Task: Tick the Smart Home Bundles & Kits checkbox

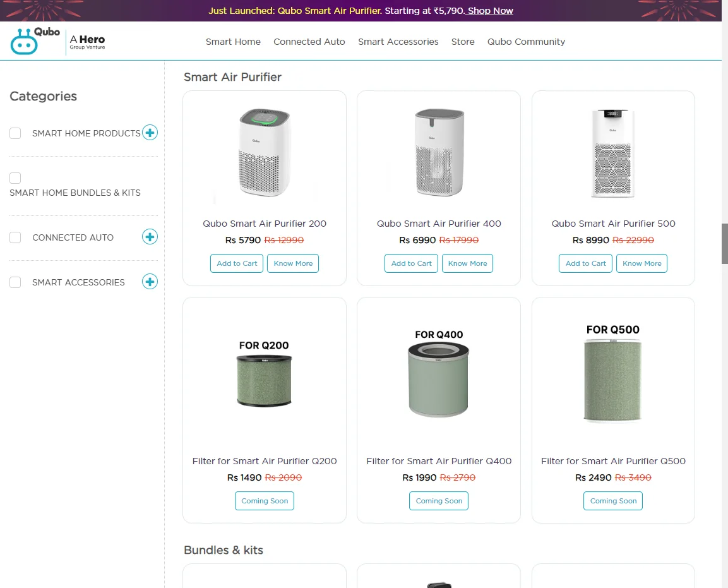Action: pyautogui.click(x=15, y=178)
